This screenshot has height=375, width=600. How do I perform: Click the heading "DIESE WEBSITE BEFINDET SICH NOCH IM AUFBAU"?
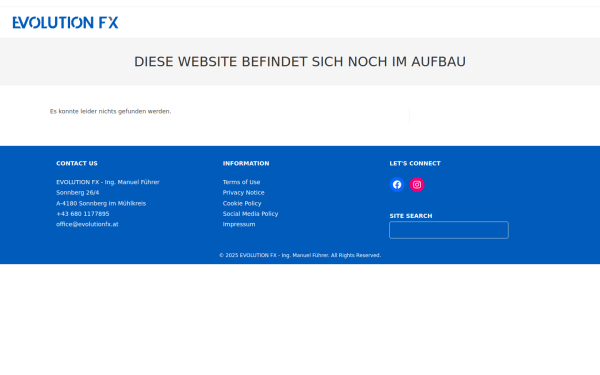300,62
